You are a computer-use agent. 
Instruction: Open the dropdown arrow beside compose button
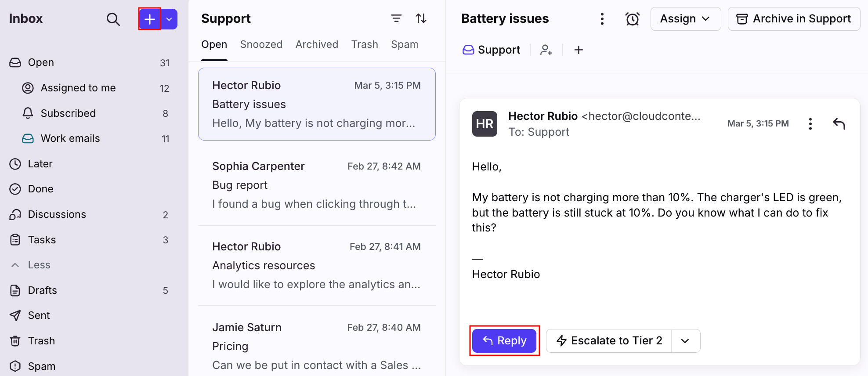pyautogui.click(x=169, y=19)
